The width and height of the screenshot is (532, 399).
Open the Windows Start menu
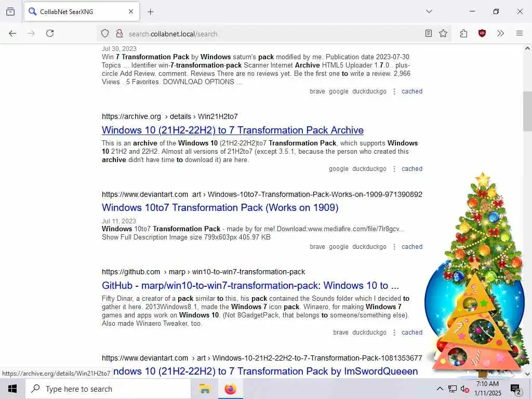12,389
